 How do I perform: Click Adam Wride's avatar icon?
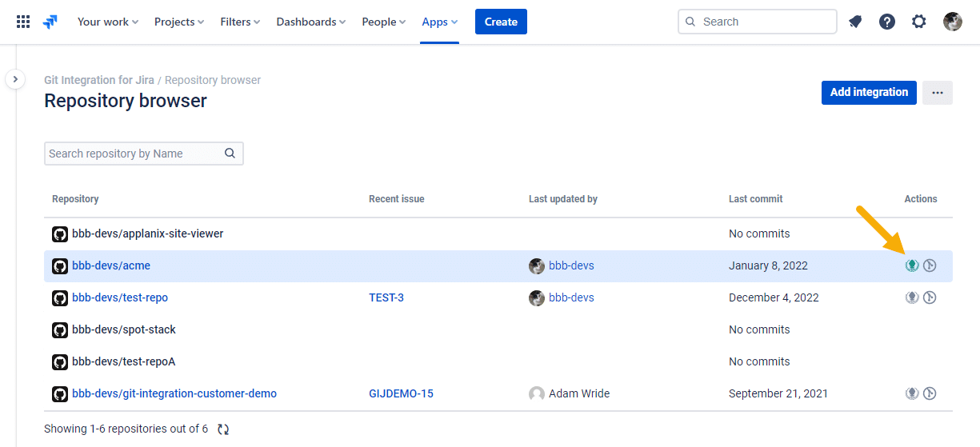click(x=537, y=394)
